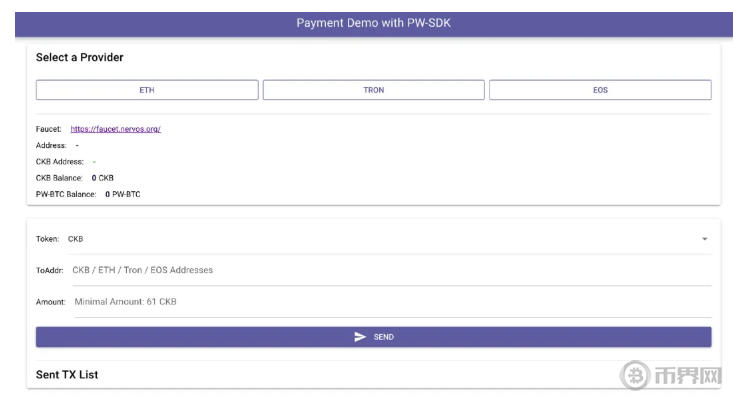Click the selected CKB token value
Viewport: 733px width, 403px height.
tap(76, 239)
